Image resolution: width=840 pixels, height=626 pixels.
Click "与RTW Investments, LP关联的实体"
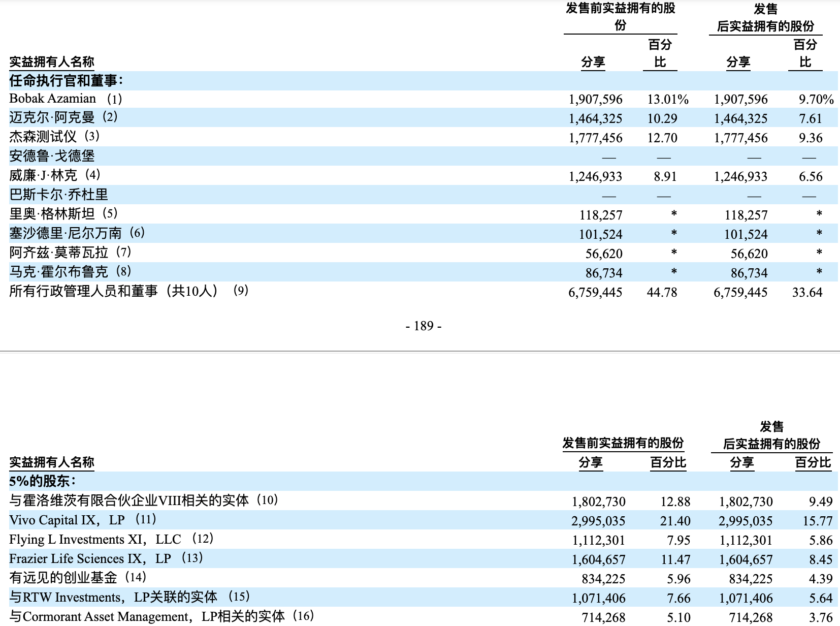(x=113, y=598)
